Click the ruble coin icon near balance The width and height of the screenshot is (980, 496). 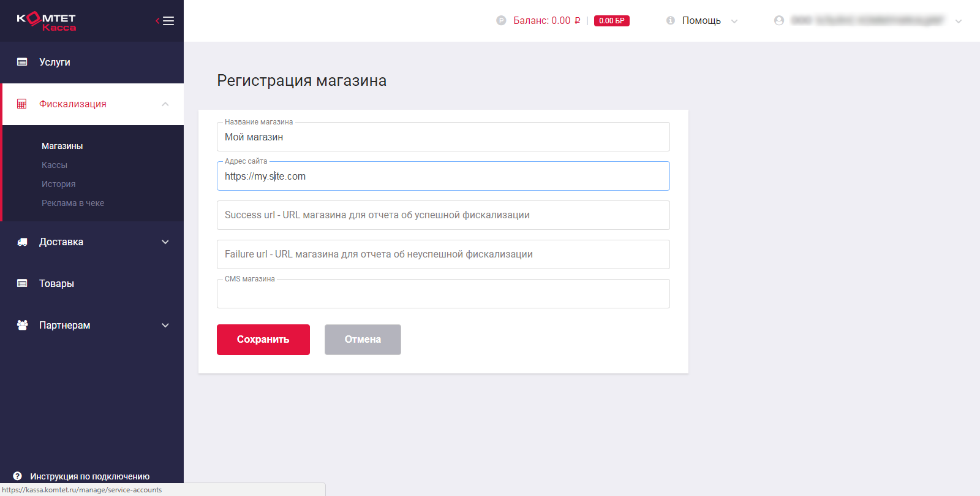coord(501,21)
